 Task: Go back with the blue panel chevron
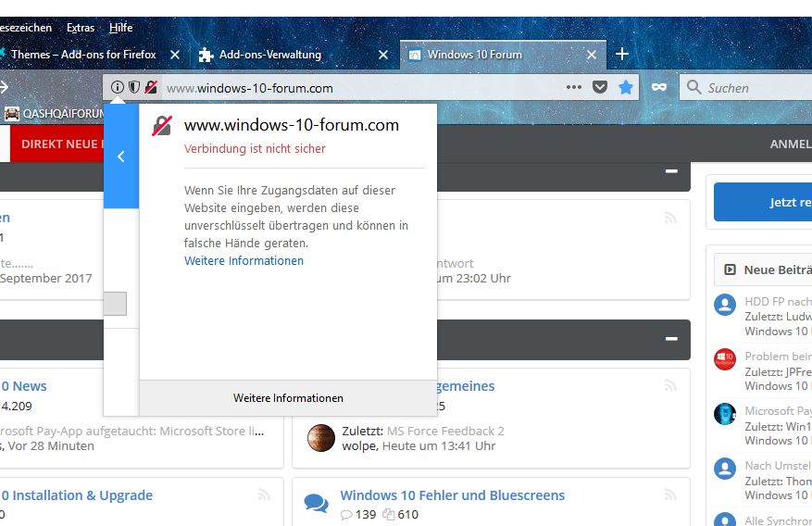121,157
